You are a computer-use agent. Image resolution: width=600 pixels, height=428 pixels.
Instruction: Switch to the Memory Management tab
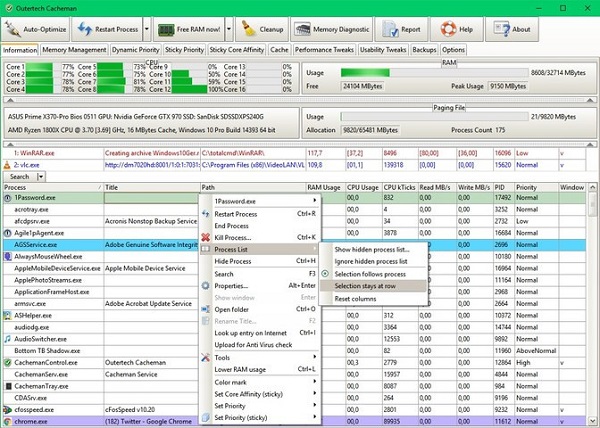(74, 50)
